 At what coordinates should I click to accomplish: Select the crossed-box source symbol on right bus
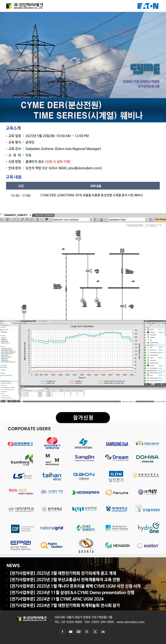[122, 250]
